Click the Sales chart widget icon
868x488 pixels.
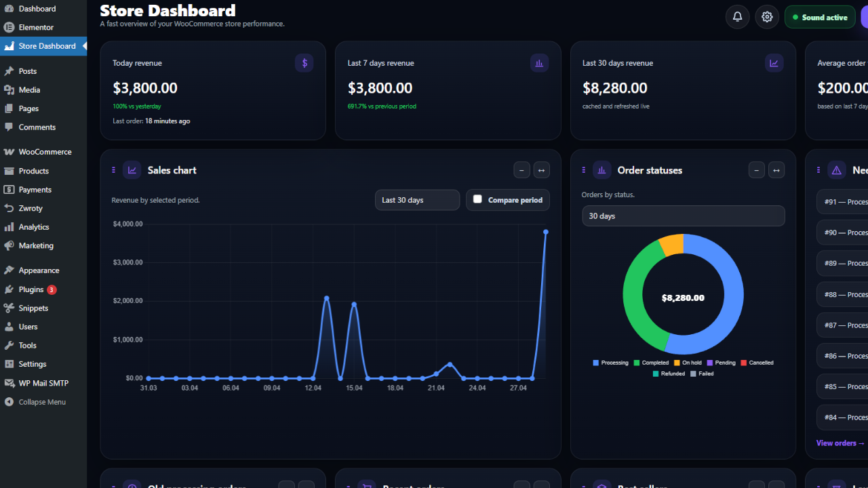tap(132, 170)
